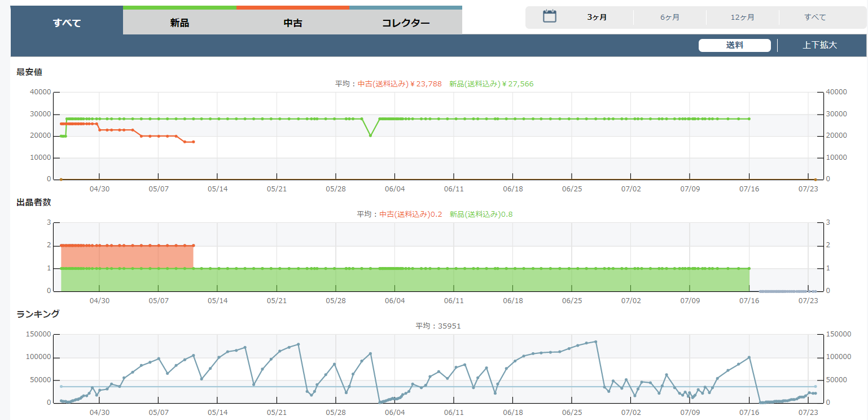Screen dimensions: 868x420
Task: Hide 新品(送料込み) 0.8 series in 出品者数 chart
Action: tap(481, 215)
